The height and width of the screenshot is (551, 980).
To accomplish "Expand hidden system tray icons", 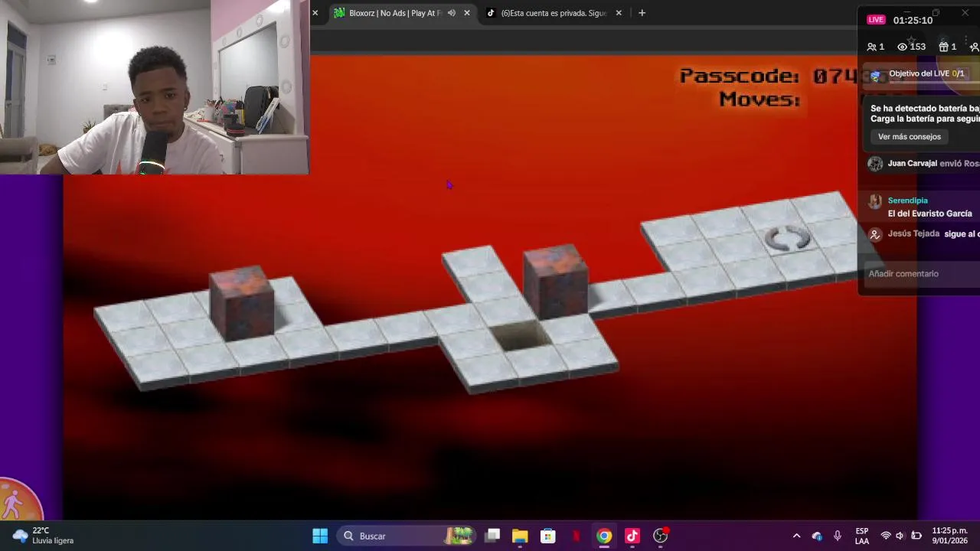I will tap(796, 536).
